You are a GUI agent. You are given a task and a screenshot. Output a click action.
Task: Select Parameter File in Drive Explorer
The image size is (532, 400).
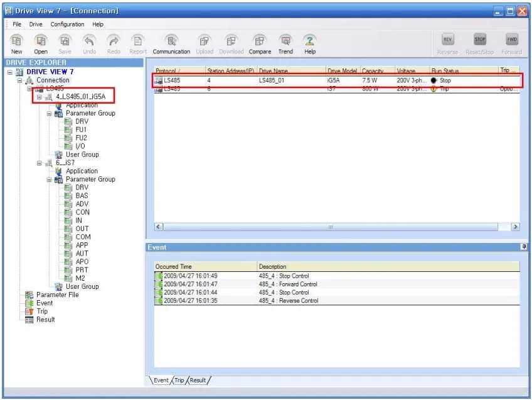57,295
